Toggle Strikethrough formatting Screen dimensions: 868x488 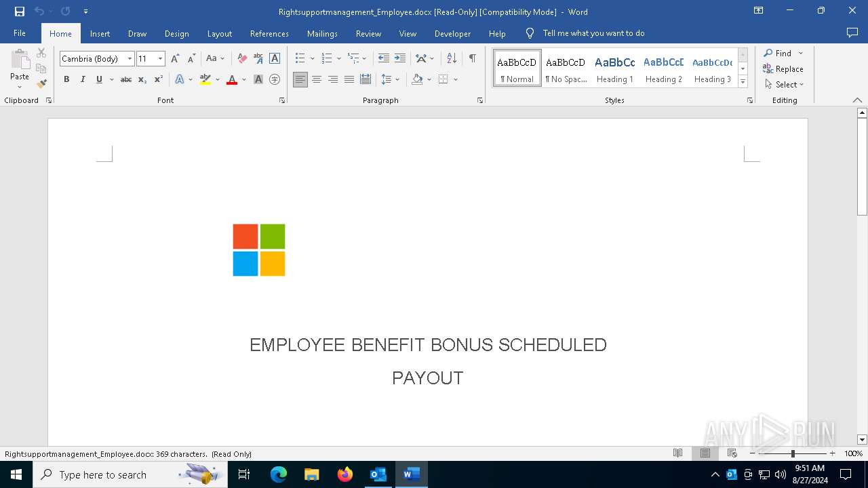(x=126, y=79)
